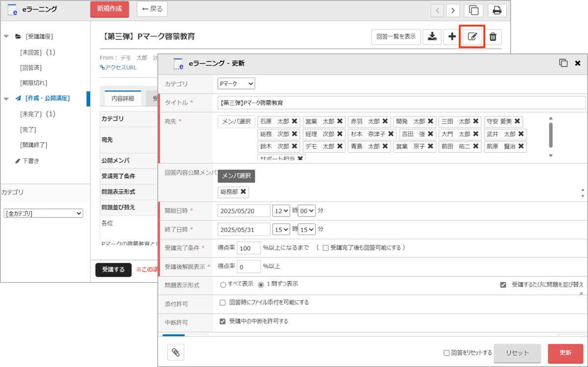The image size is (588, 367).
Task: Click the リセット button
Action: pyautogui.click(x=517, y=353)
